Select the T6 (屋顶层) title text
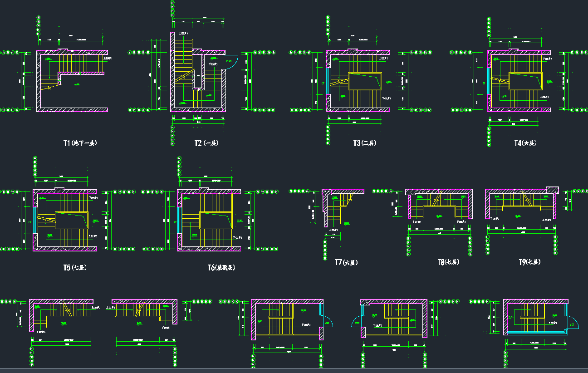The width and height of the screenshot is (588, 373). [x=221, y=268]
